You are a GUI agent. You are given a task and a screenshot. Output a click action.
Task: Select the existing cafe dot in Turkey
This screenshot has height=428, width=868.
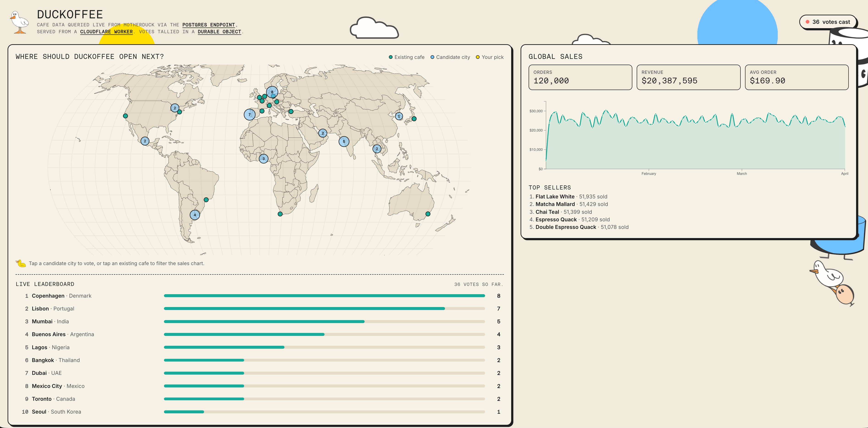point(291,112)
